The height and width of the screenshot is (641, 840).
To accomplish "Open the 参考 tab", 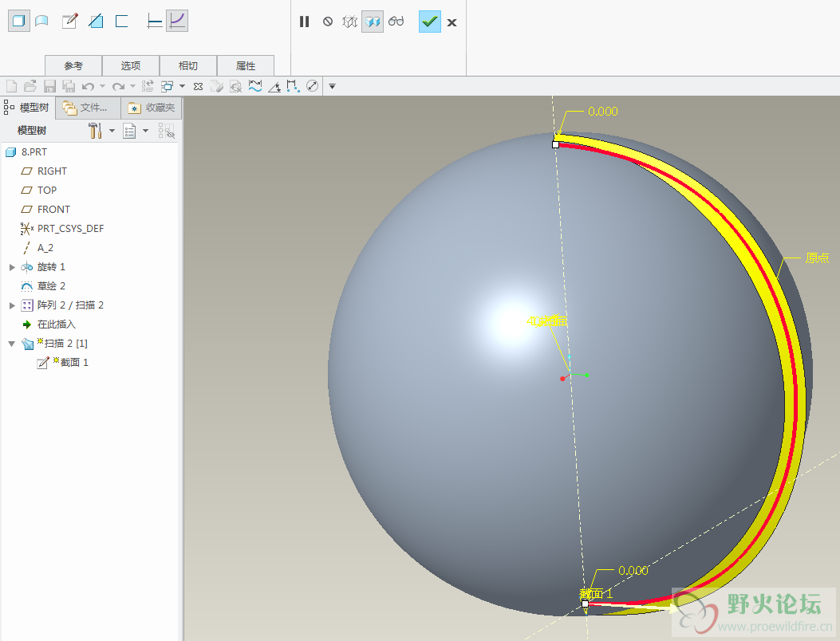I will [x=73, y=65].
